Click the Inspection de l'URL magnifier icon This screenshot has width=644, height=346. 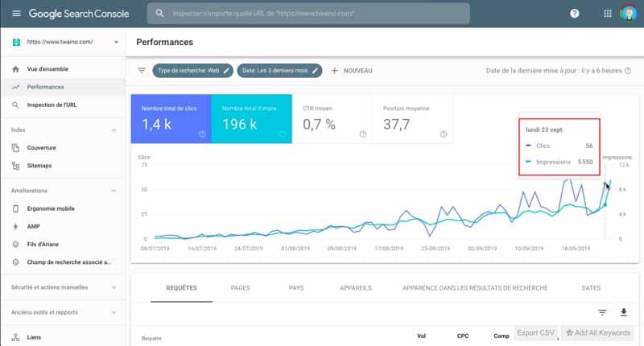15,105
